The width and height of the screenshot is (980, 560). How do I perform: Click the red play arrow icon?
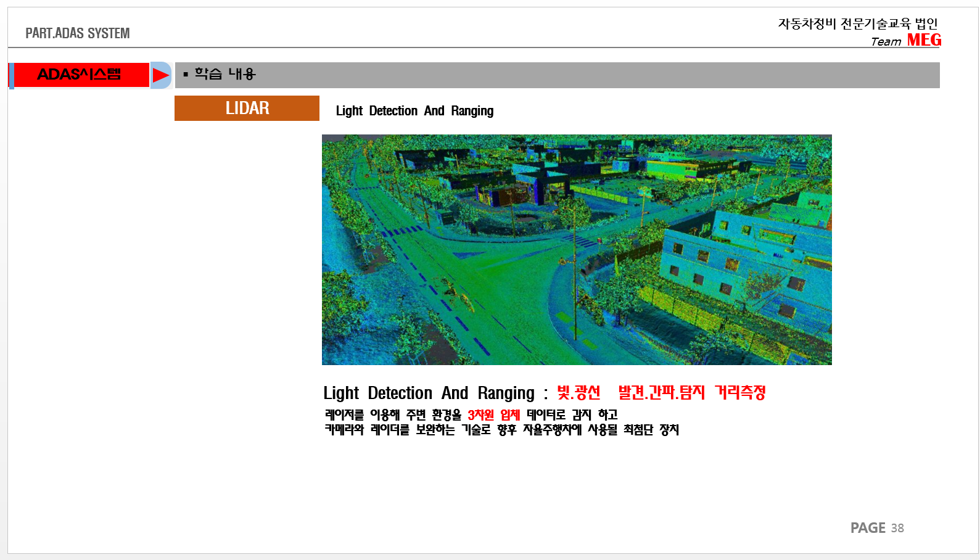click(161, 75)
